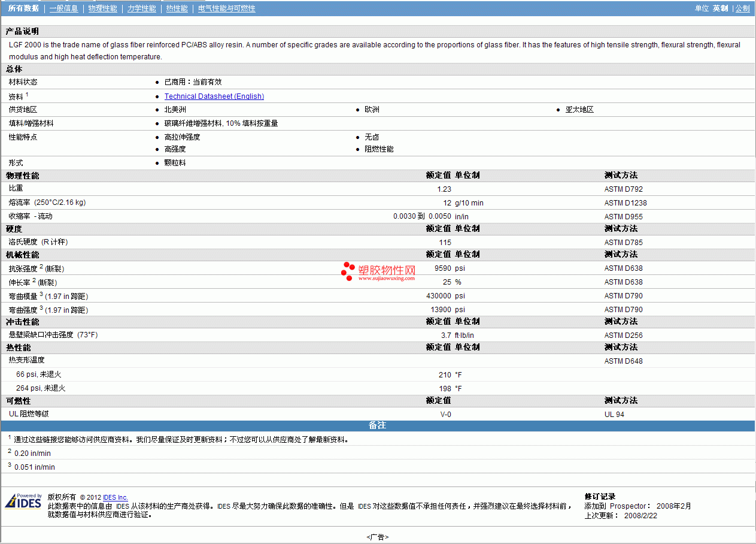The image size is (756, 544).
Task: Click the IDES logo icon
Action: (23, 501)
